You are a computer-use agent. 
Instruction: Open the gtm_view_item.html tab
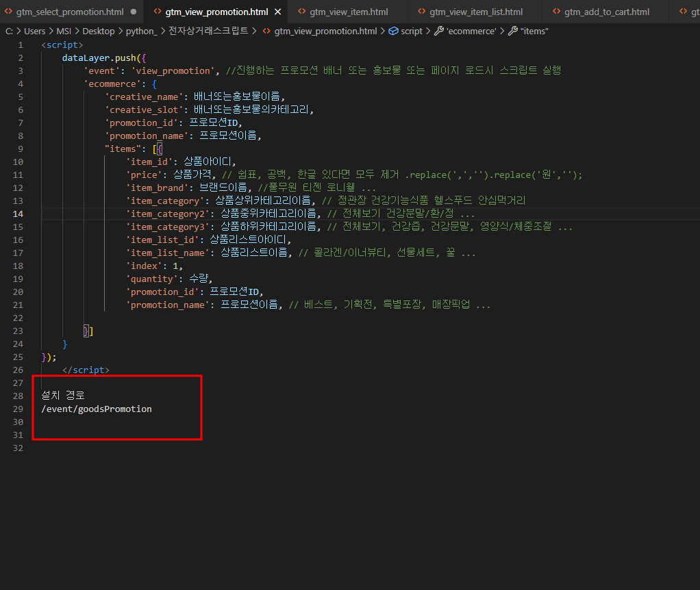coord(349,12)
